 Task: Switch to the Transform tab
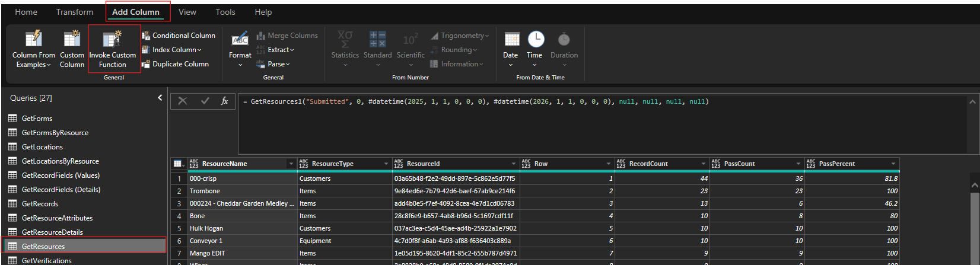[x=75, y=12]
